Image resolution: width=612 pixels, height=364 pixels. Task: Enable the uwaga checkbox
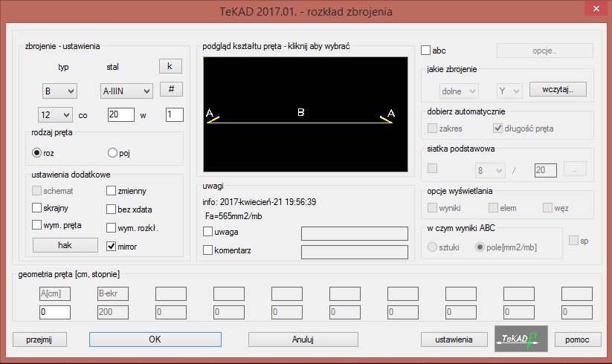(208, 232)
